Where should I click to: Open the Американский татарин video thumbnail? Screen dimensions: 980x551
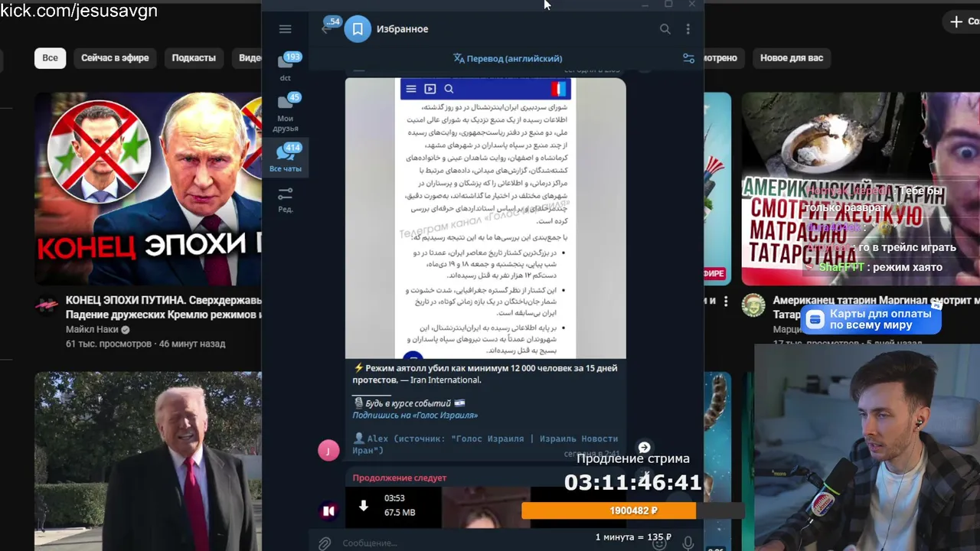861,189
